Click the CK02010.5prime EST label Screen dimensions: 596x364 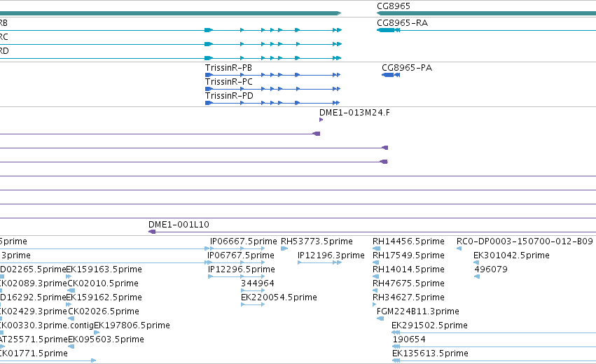point(103,283)
